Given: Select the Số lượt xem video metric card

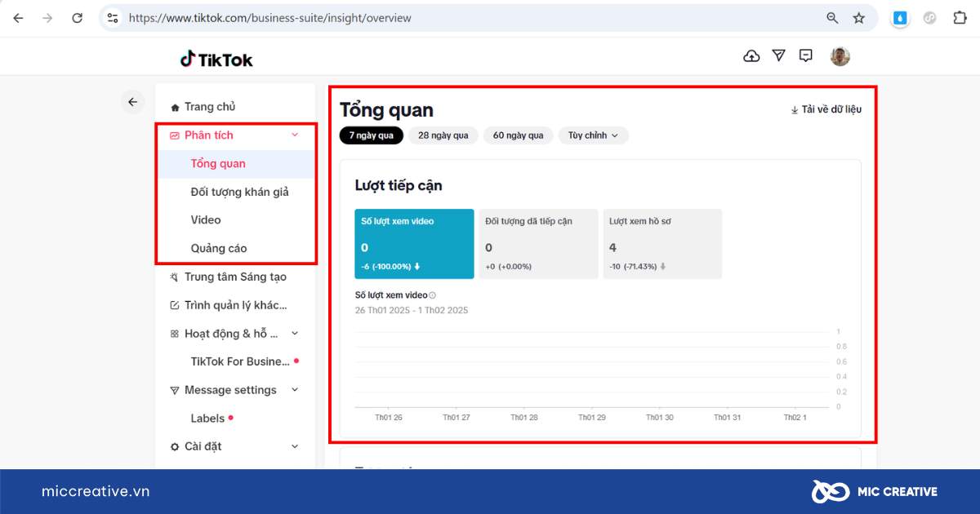Looking at the screenshot, I should click(x=414, y=244).
